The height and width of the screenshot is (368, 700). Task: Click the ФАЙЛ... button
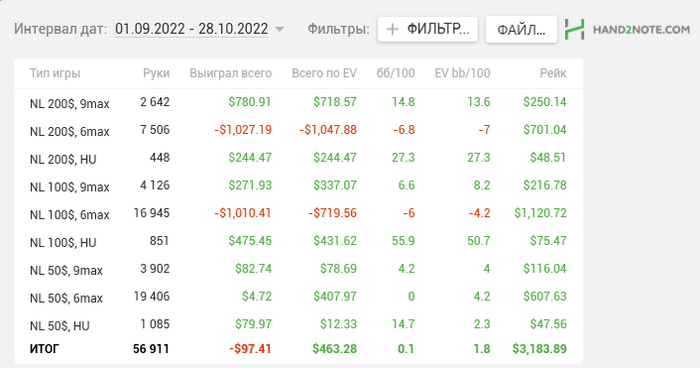(x=521, y=29)
